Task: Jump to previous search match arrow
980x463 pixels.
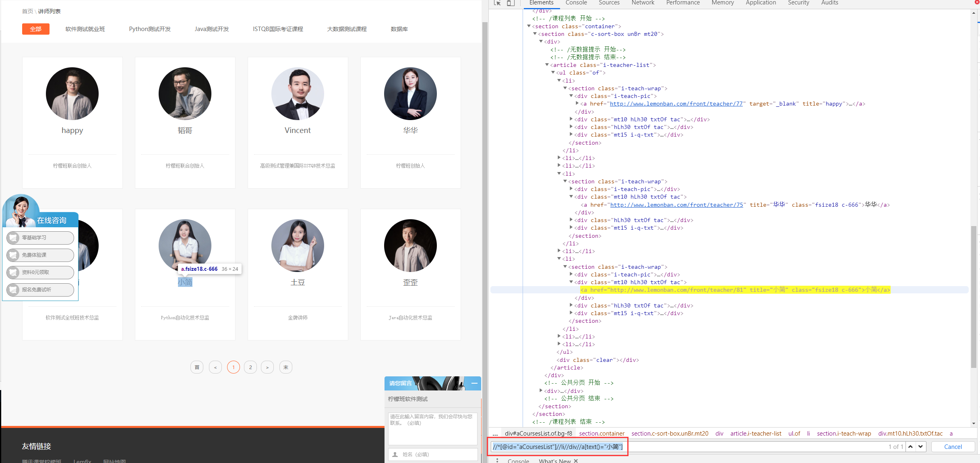Action: pos(910,446)
